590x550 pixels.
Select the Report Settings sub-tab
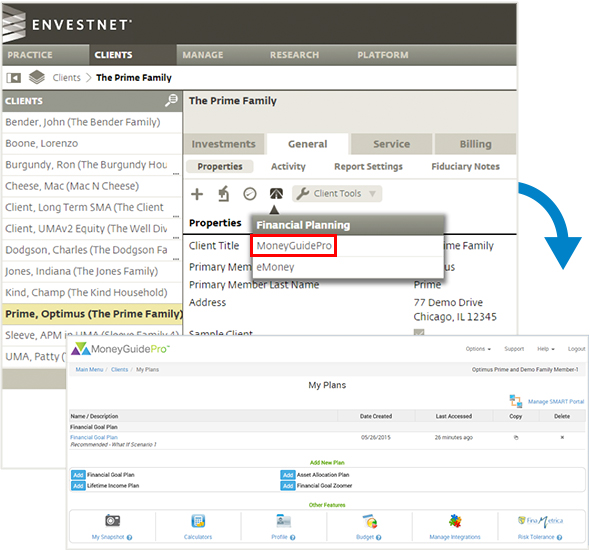pos(368,167)
